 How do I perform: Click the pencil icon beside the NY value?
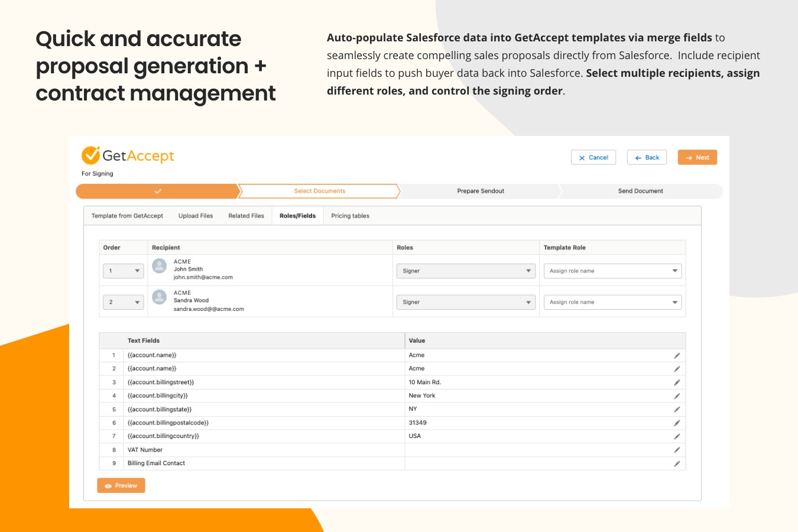(677, 408)
